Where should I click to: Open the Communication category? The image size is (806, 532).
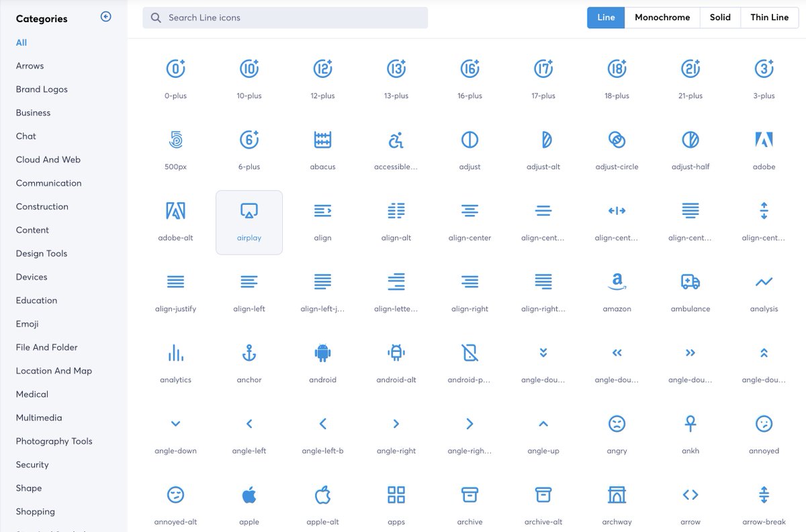[48, 183]
